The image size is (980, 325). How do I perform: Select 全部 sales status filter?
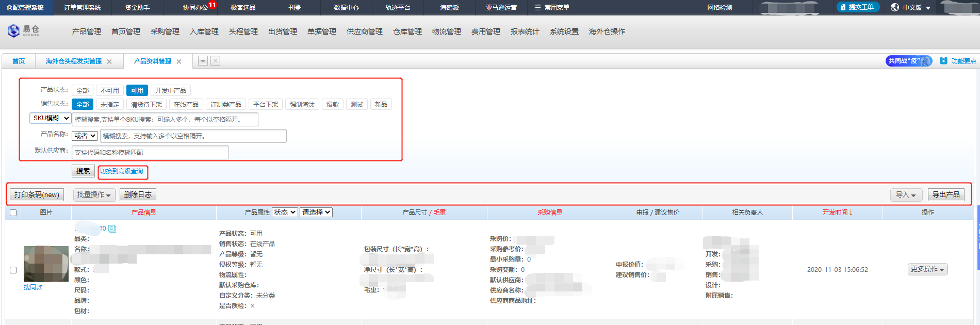[x=83, y=104]
